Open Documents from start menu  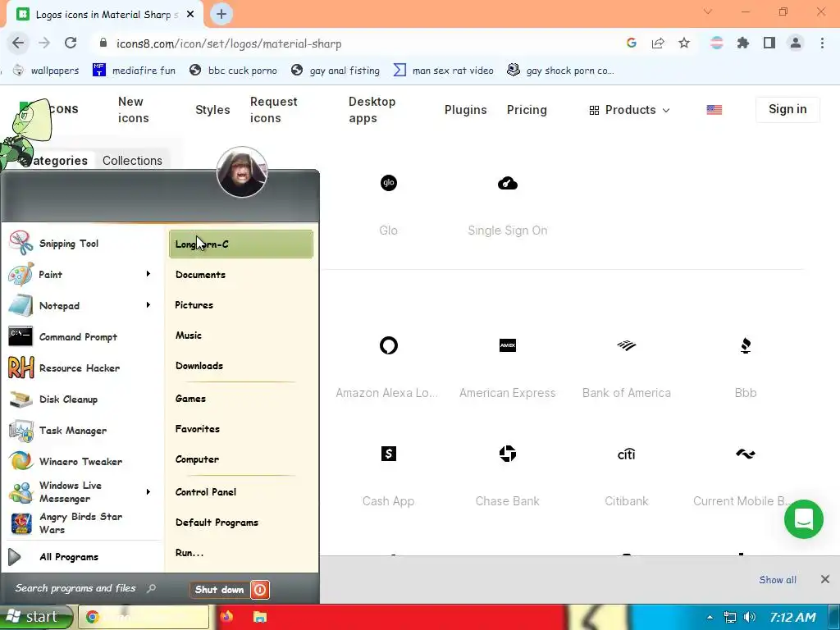[x=241, y=275]
